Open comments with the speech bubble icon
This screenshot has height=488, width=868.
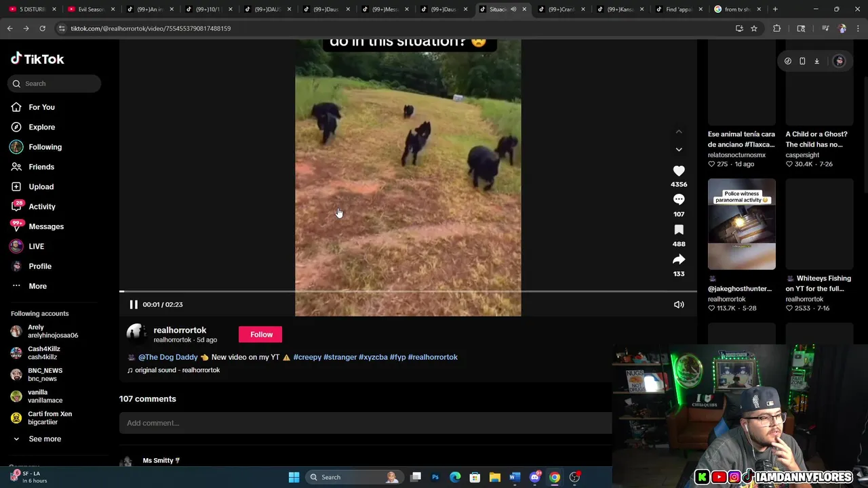(x=679, y=200)
